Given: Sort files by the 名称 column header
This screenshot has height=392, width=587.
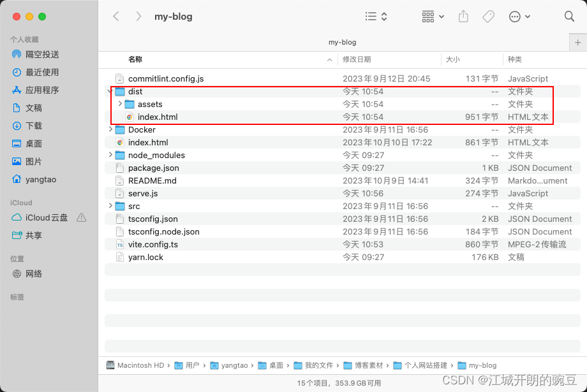Looking at the screenshot, I should point(135,59).
